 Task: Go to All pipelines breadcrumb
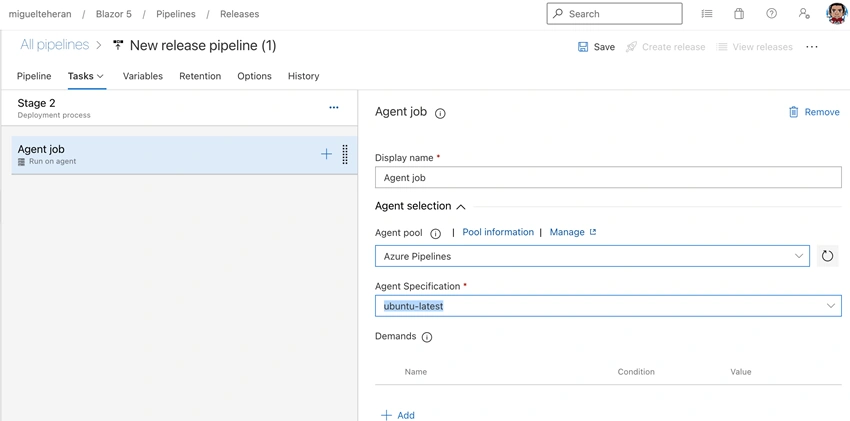click(54, 45)
